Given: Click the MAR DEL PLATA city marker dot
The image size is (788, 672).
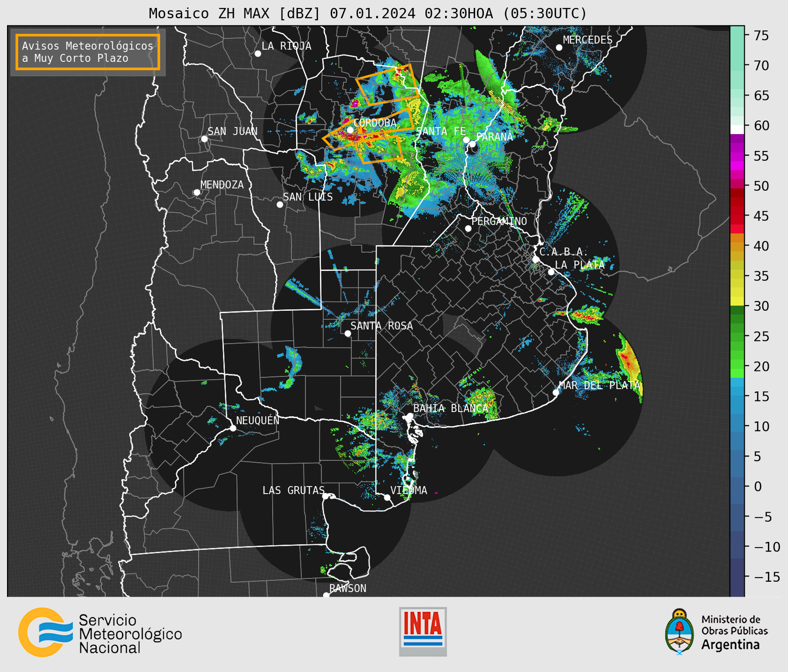Looking at the screenshot, I should 556,393.
